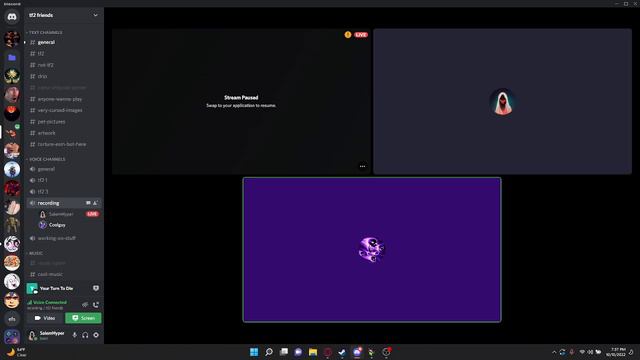Click LIVE badge on stream tile

361,35
